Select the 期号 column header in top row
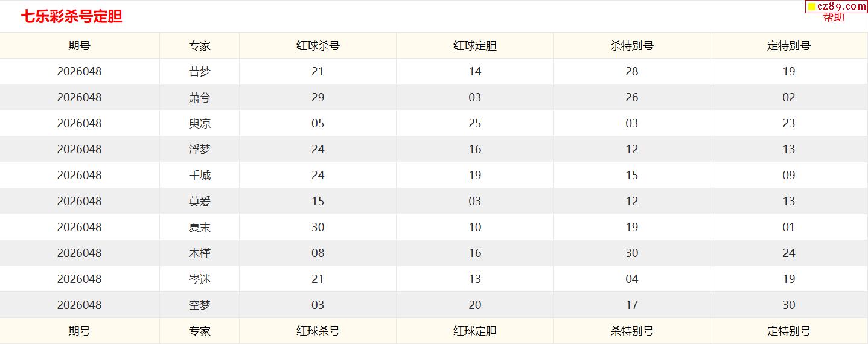868x344 pixels. pyautogui.click(x=79, y=46)
